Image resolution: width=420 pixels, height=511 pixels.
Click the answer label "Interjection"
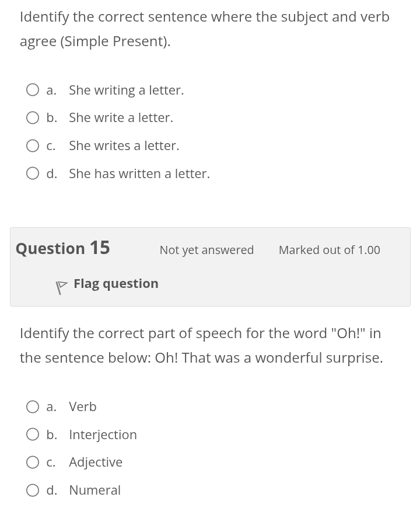(103, 434)
